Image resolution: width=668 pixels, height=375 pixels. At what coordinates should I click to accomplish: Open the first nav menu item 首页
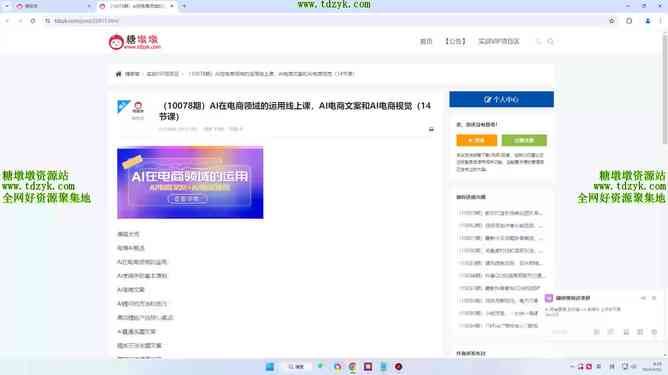(426, 41)
